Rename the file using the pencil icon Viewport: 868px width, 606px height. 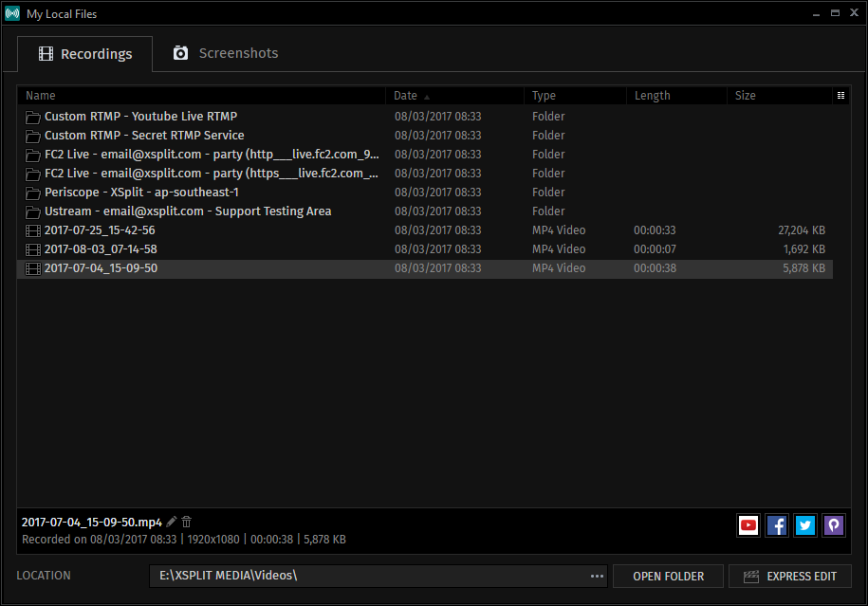tap(172, 522)
